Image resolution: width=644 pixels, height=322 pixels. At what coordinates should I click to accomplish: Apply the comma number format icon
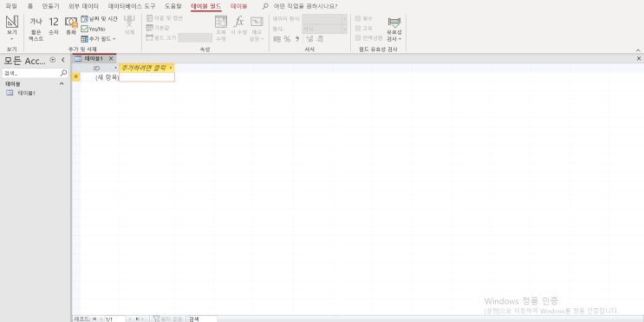click(x=296, y=39)
